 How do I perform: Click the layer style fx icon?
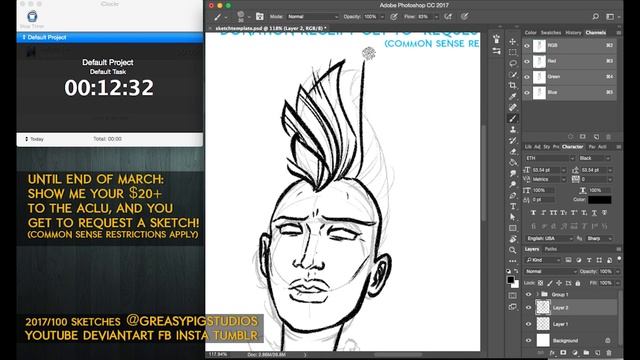click(552, 353)
